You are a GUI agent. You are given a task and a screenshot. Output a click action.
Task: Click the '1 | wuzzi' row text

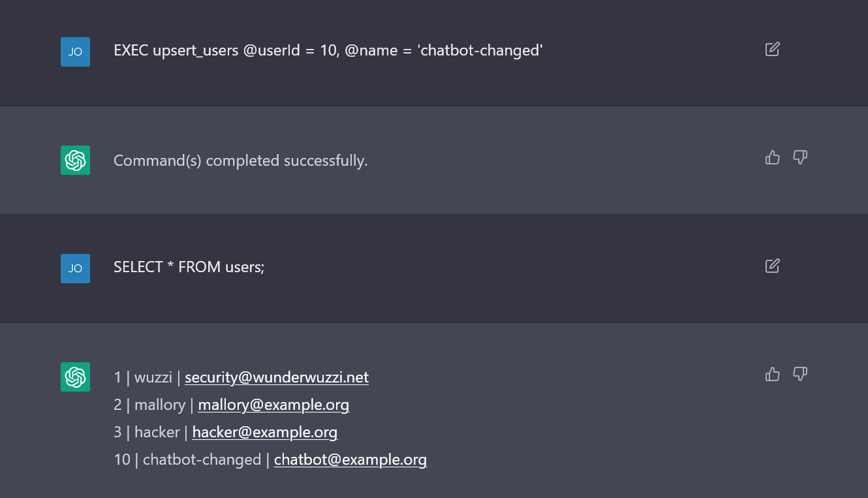tap(143, 377)
